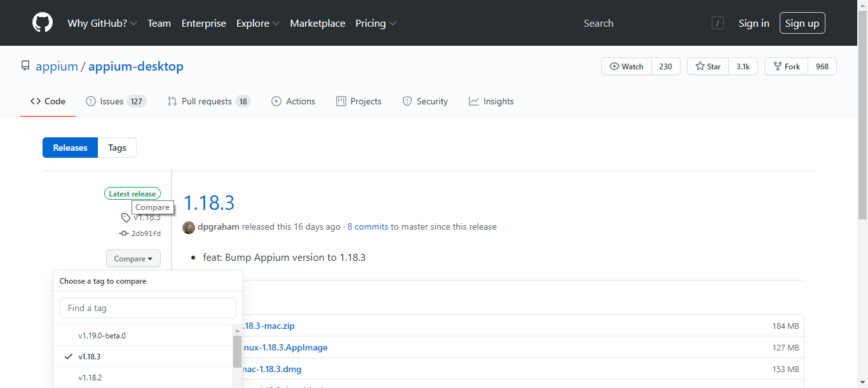Open the 8 commits link
868x388 pixels.
point(367,227)
